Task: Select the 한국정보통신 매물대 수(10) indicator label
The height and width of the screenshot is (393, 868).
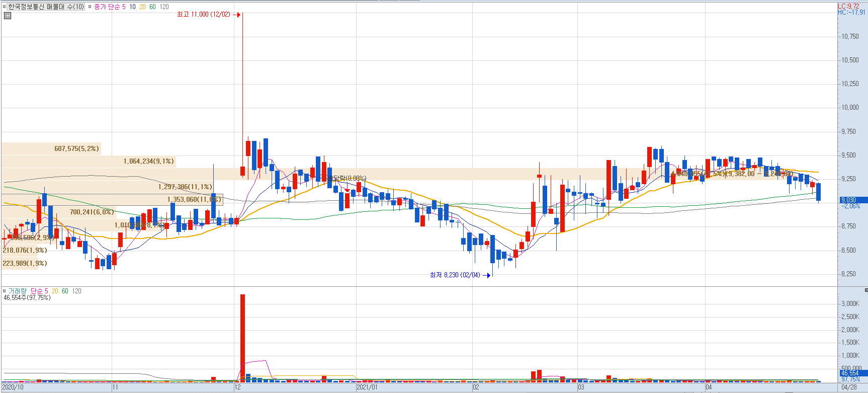Action: [x=46, y=7]
